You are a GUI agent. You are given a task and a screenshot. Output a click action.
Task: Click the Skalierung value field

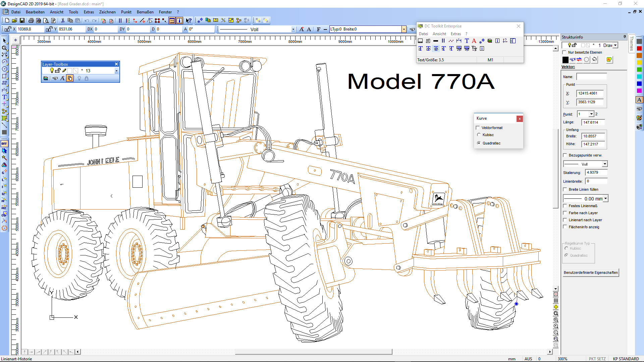[596, 173]
